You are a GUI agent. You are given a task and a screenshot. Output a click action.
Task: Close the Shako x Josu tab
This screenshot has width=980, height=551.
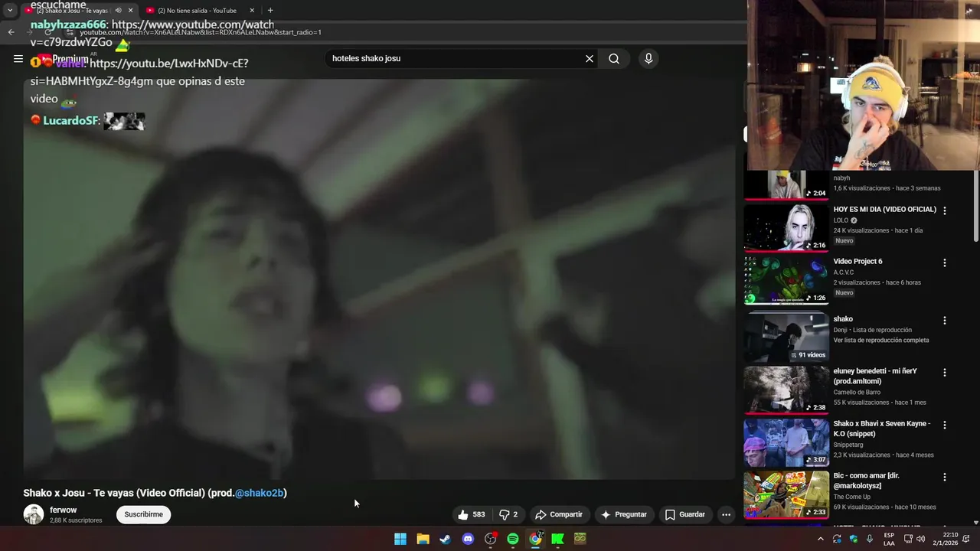coord(130,11)
